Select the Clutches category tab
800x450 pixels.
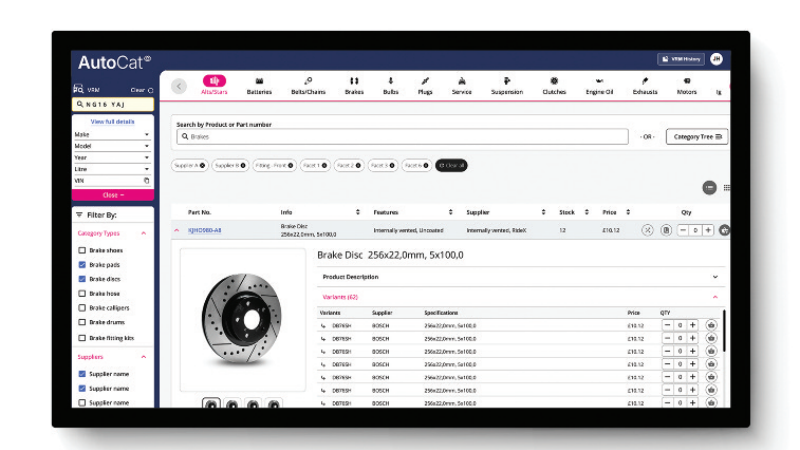(x=554, y=86)
